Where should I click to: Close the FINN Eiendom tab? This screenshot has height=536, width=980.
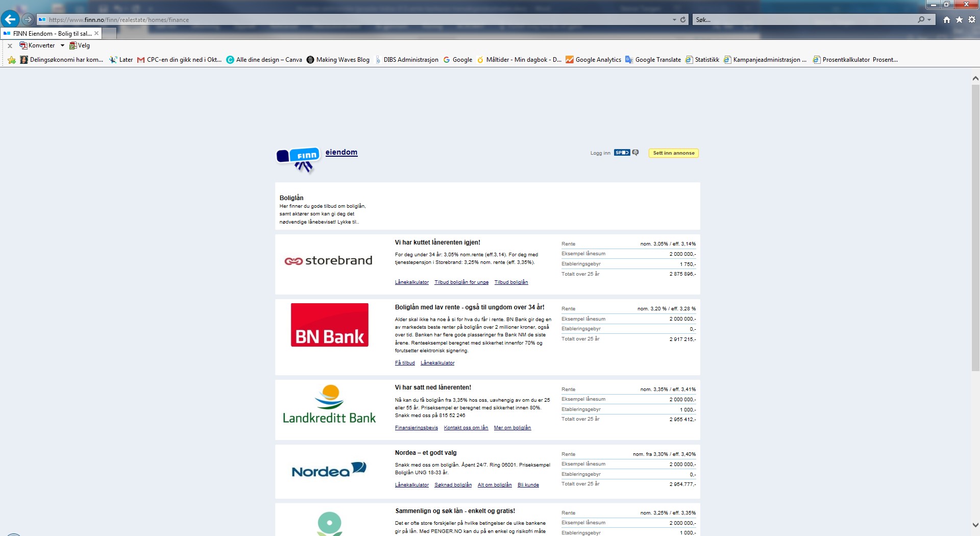[x=96, y=33]
